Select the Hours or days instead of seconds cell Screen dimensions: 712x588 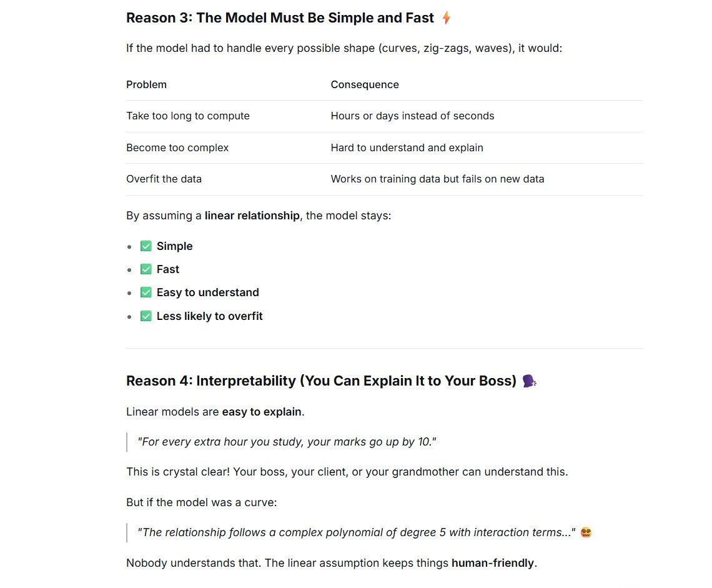click(x=412, y=116)
